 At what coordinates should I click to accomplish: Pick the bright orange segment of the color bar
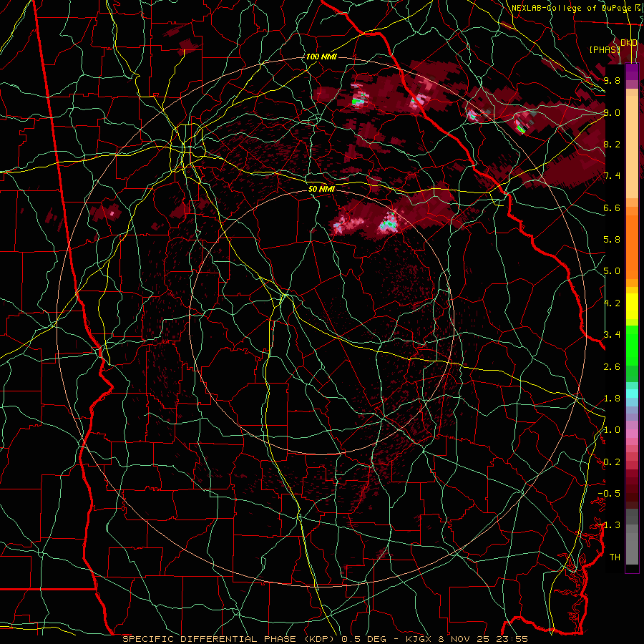[632, 247]
